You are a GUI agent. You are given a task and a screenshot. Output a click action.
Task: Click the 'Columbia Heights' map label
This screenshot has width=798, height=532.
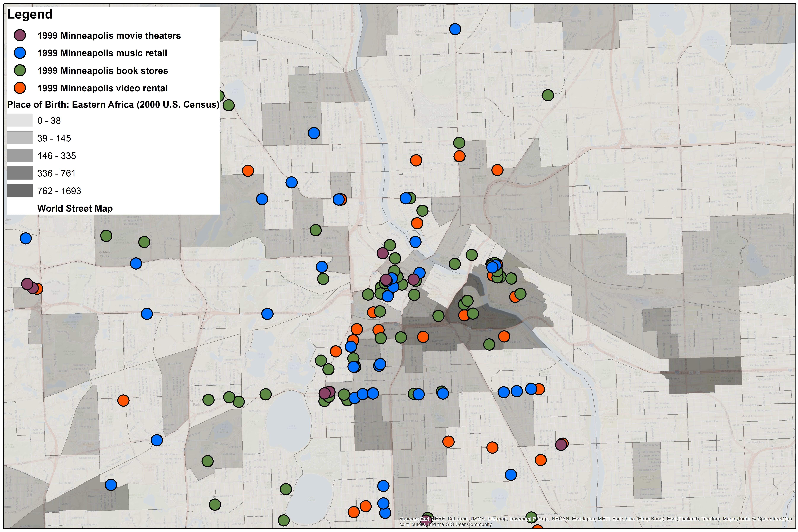coord(421,33)
